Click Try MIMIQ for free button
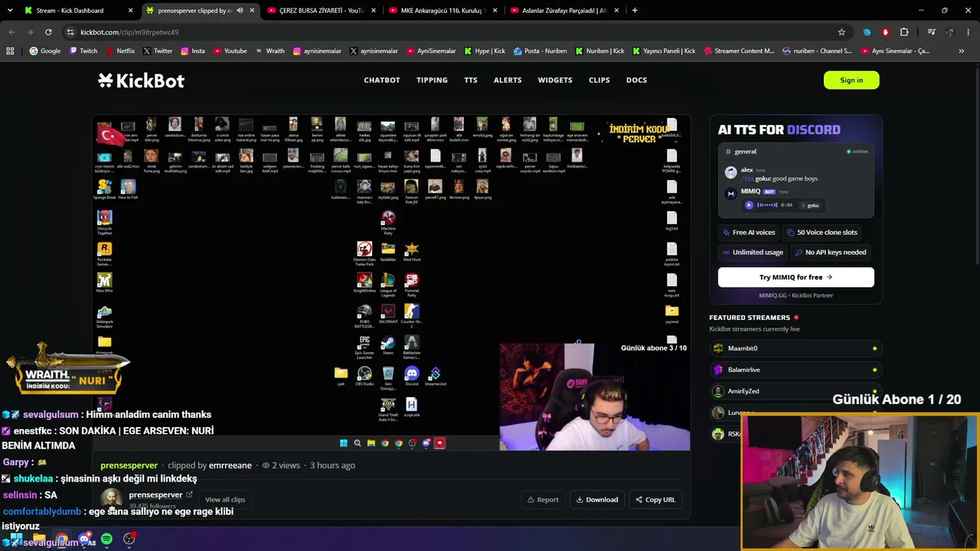 795,277
